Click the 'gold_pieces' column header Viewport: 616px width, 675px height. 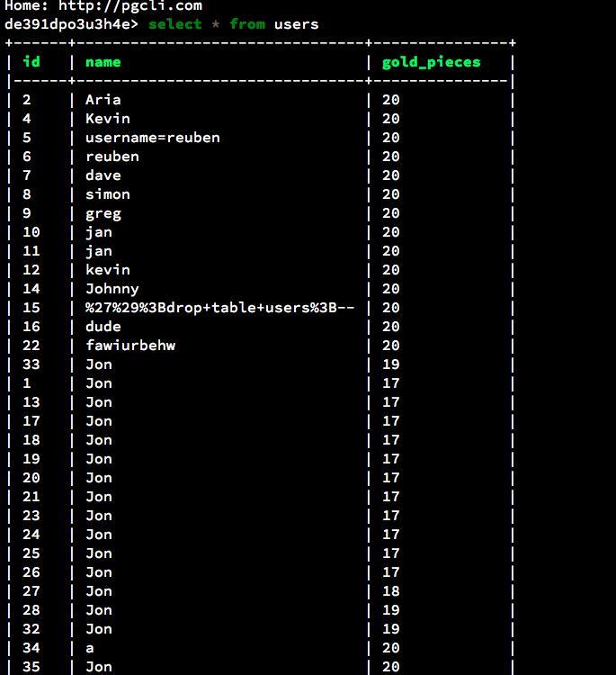click(x=431, y=63)
